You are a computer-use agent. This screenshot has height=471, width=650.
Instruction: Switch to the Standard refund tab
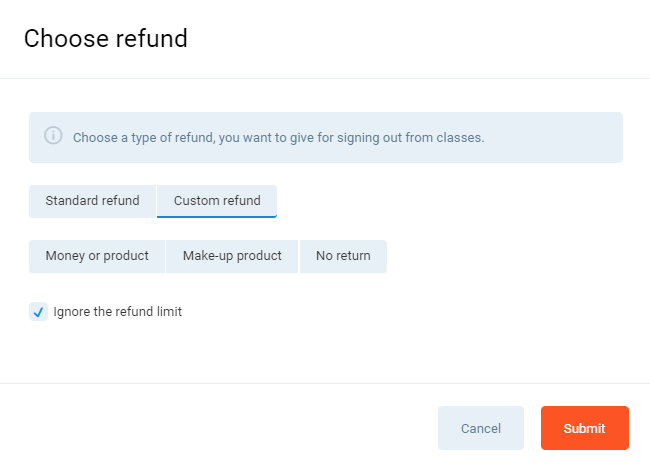click(x=92, y=201)
